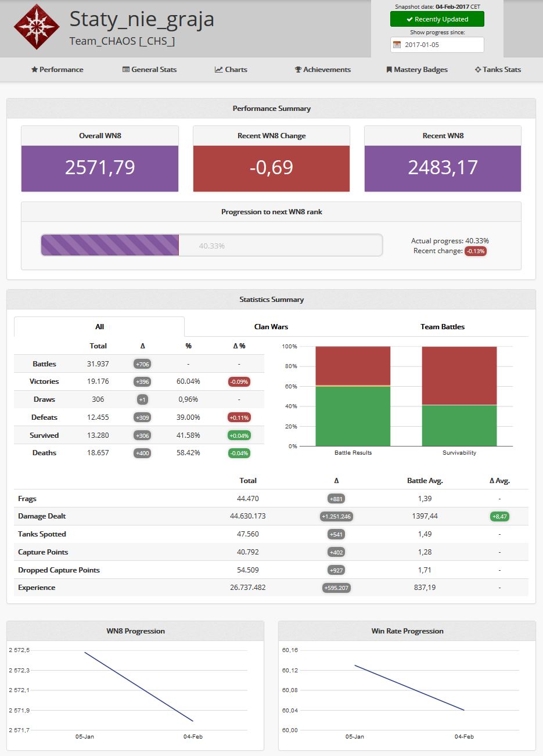This screenshot has height=756, width=543.
Task: Click the star icon next to Performance
Action: pos(34,70)
